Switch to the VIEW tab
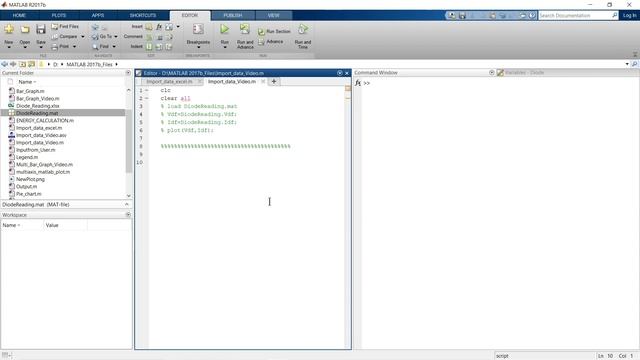The image size is (640, 360). (273, 16)
